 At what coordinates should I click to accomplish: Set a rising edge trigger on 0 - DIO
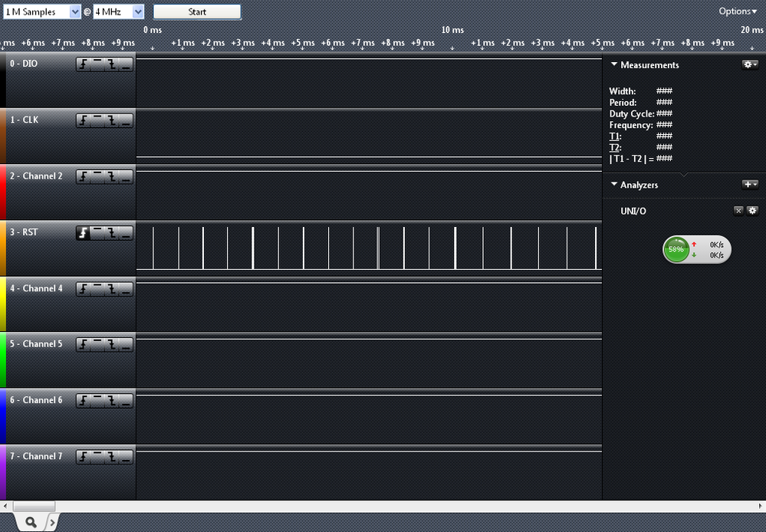[83, 64]
